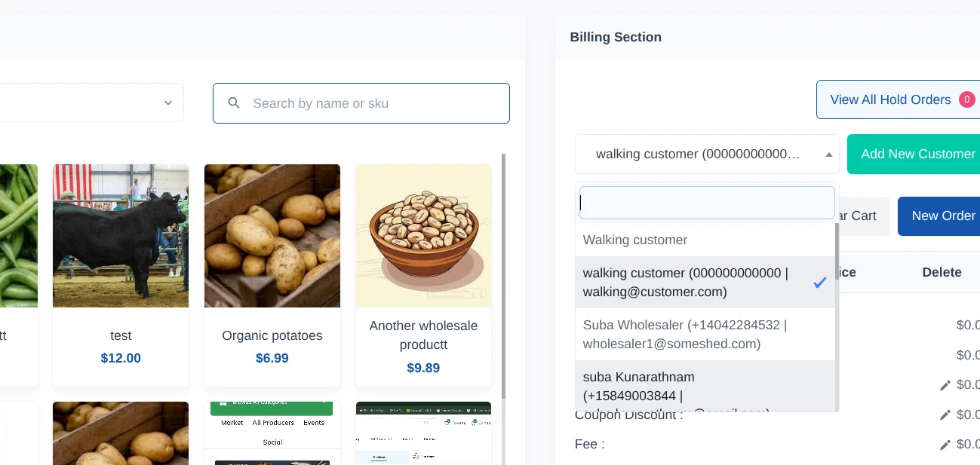Select the 'test' product with cow image
Screen dimensions: 980x465
(121, 275)
